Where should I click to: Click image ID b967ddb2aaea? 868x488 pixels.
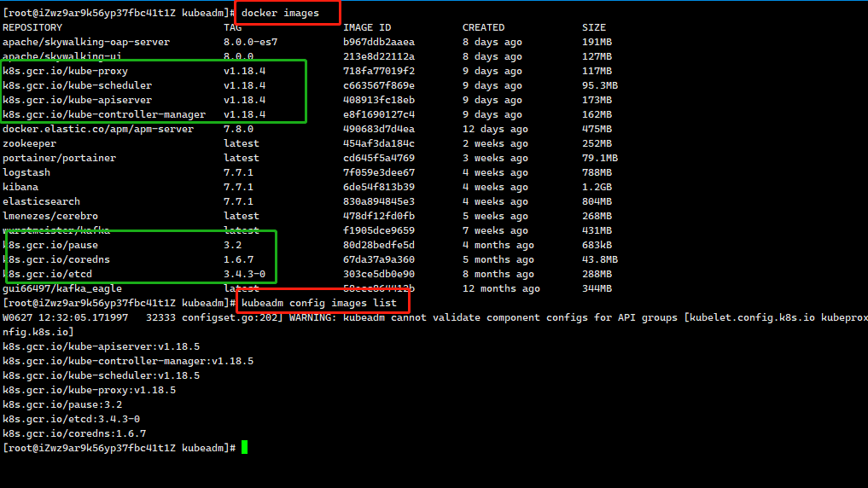379,42
